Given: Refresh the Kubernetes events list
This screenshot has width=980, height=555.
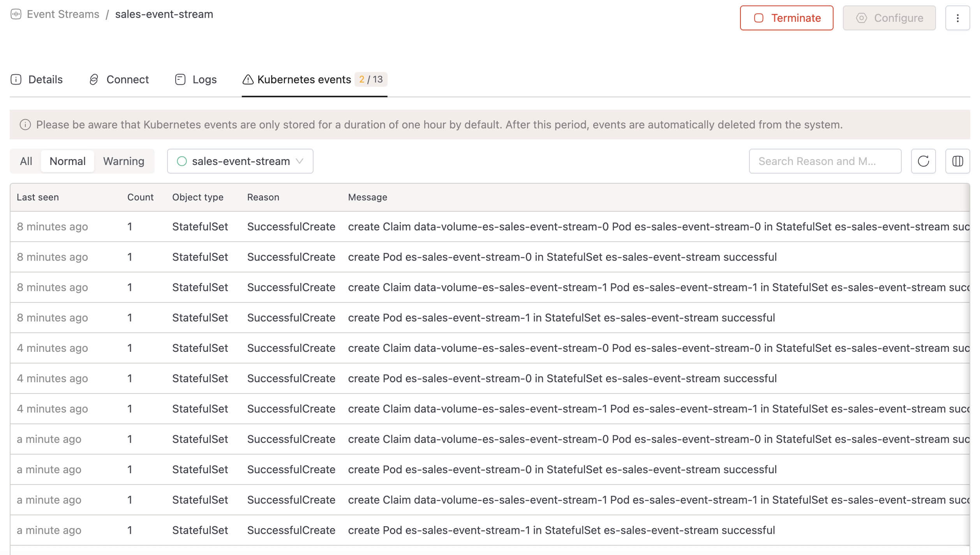Looking at the screenshot, I should click(x=923, y=161).
